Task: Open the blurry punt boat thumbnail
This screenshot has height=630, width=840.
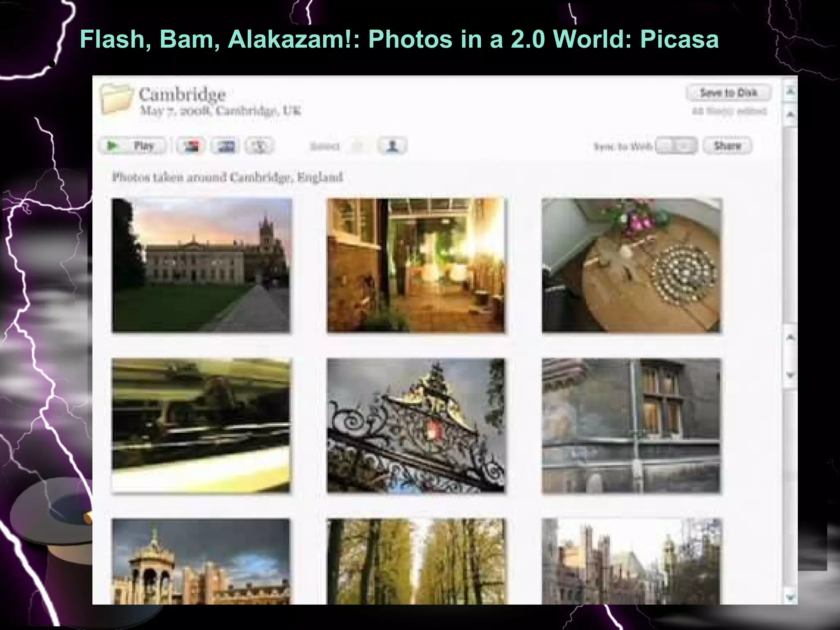Action: click(201, 425)
